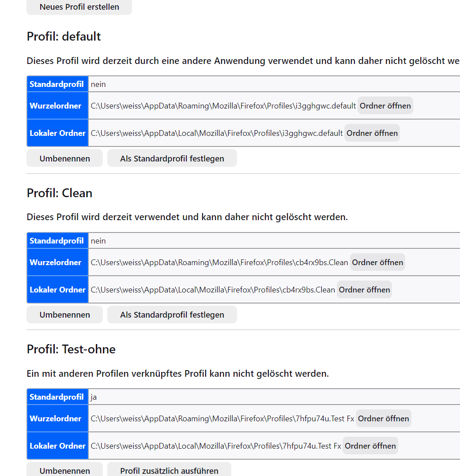Image resolution: width=460 pixels, height=476 pixels.
Task: Open Lokaler Ordner of default profile
Action: [372, 133]
